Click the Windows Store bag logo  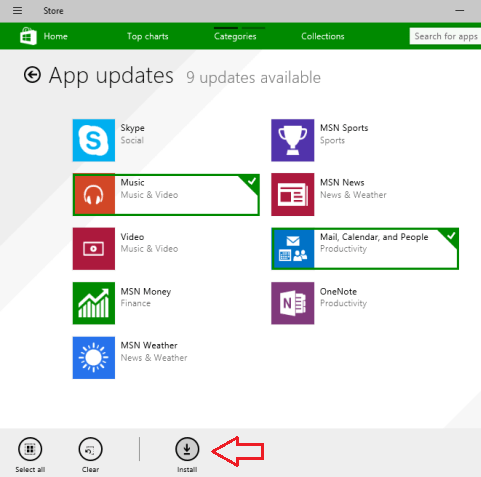point(28,36)
